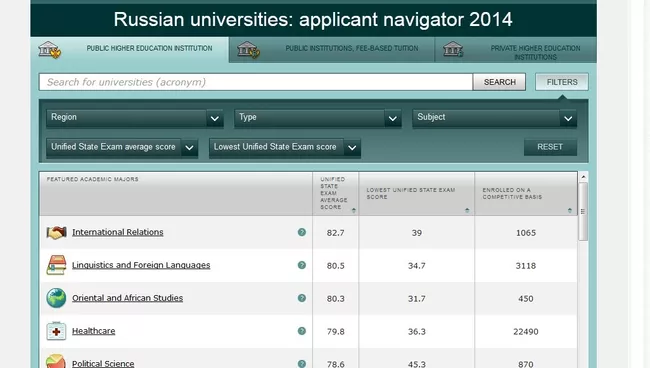Open the Linguistics and Foreign Languages link
The width and height of the screenshot is (650, 368).
(141, 265)
